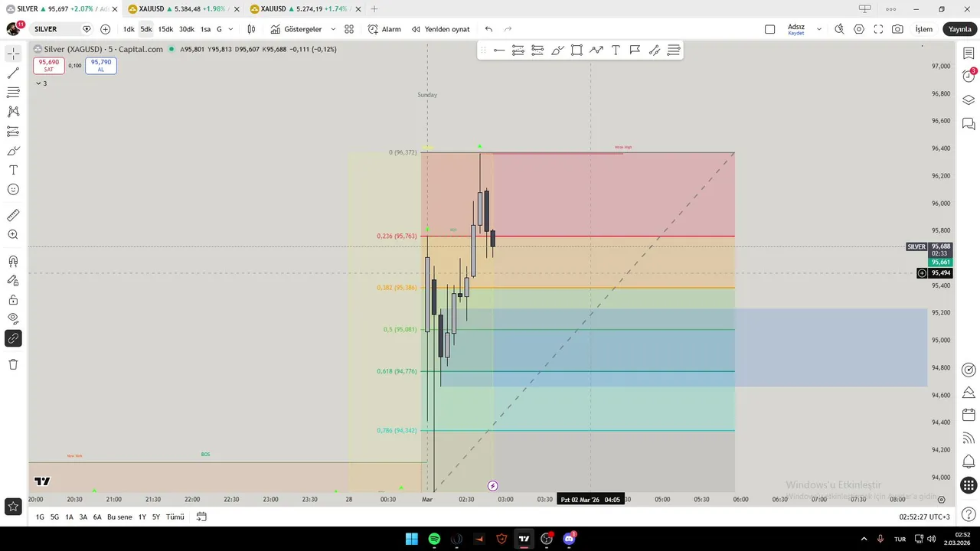This screenshot has height=551, width=980.
Task: Open the alerts panel with badge 3
Action: (x=969, y=76)
